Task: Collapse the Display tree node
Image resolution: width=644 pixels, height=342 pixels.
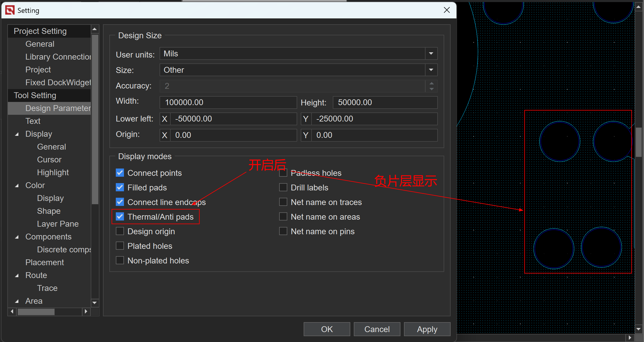Action: (17, 134)
